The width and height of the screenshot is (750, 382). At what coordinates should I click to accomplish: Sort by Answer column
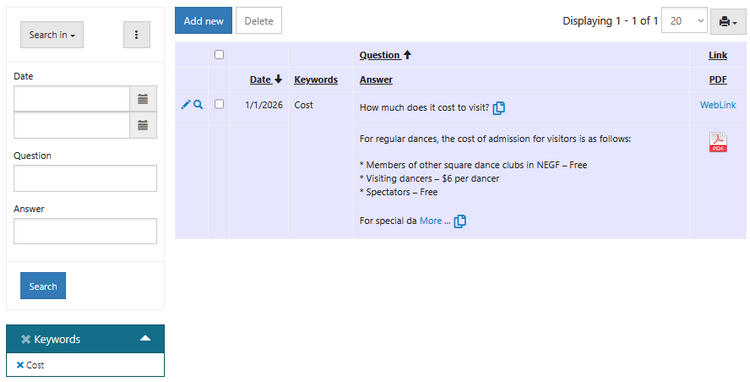click(x=376, y=80)
